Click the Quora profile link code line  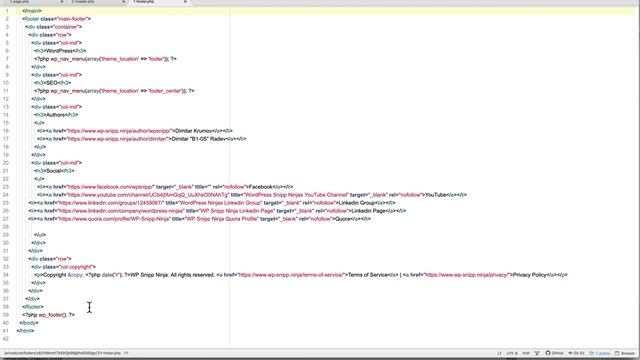199,219
